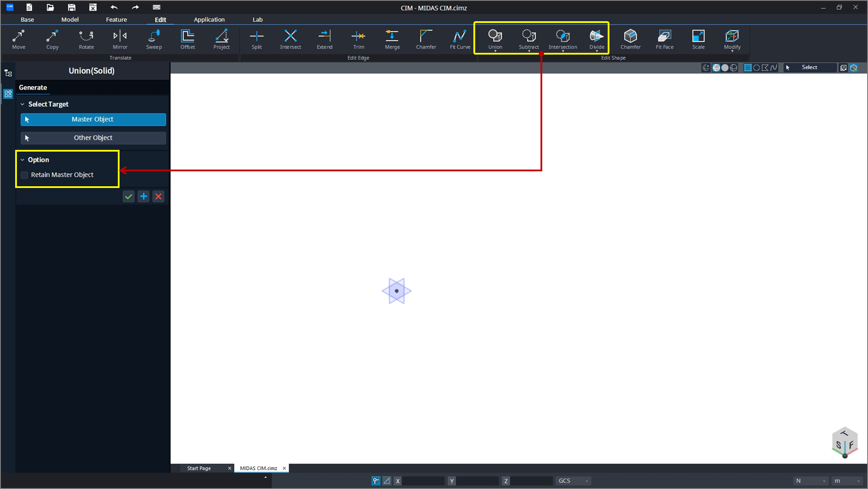This screenshot has height=489, width=868.
Task: Collapse the Select Target section
Action: coord(23,104)
